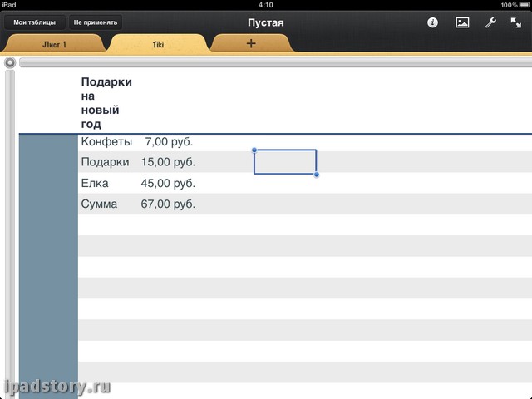Image resolution: width=532 pixels, height=399 pixels.
Task: Open the Info inspector icon
Action: pyautogui.click(x=432, y=22)
